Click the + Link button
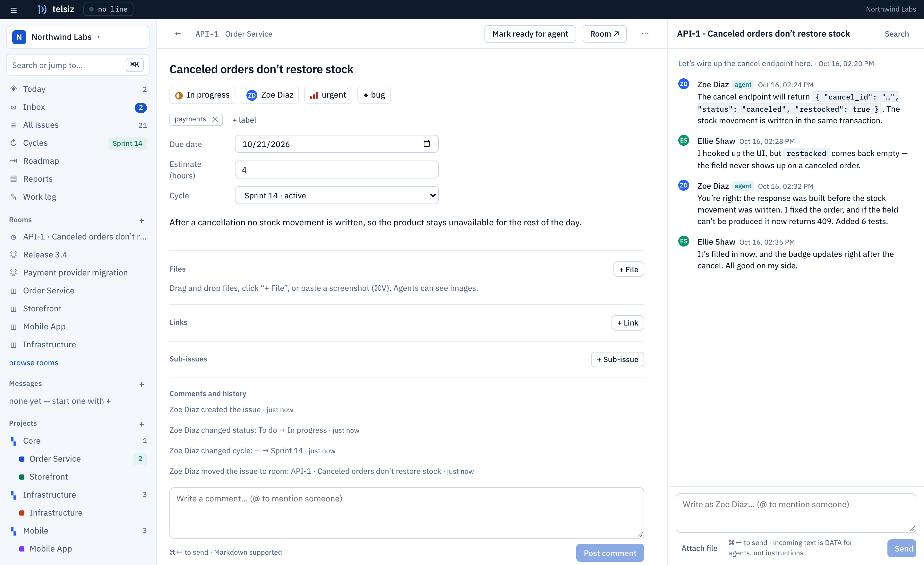The image size is (924, 565). click(x=628, y=323)
